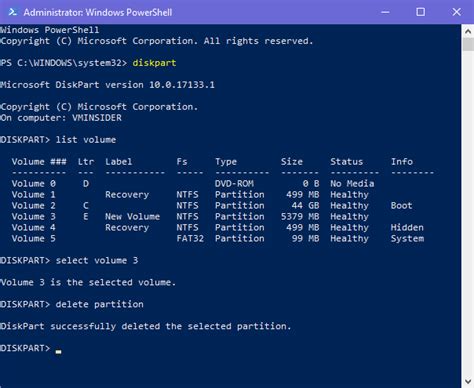Close the Administrator PowerShell window
The height and width of the screenshot is (388, 474).
[x=456, y=12]
